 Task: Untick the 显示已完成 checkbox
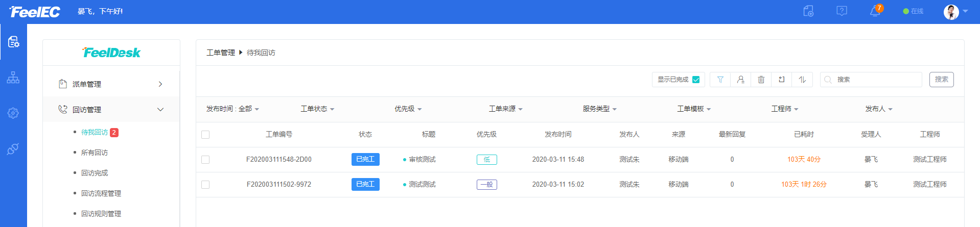click(696, 80)
